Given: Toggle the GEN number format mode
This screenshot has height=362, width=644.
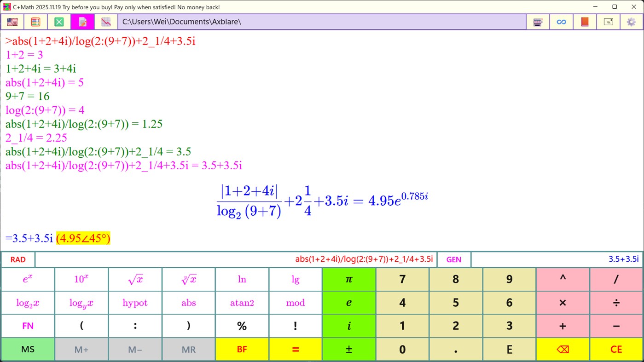Looking at the screenshot, I should pyautogui.click(x=454, y=259).
